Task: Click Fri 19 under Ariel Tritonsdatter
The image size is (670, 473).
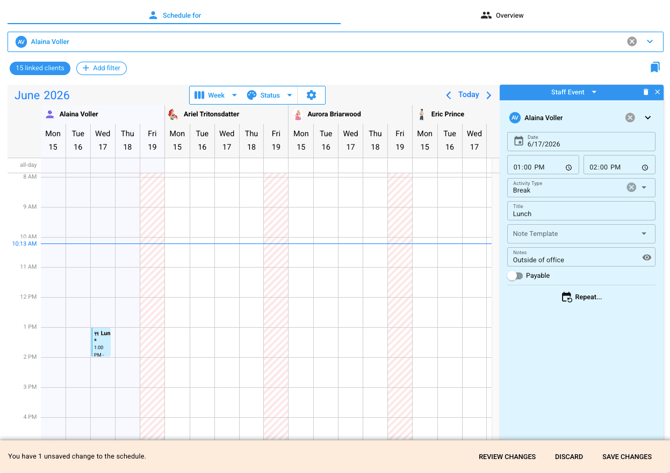Action: [x=276, y=140]
